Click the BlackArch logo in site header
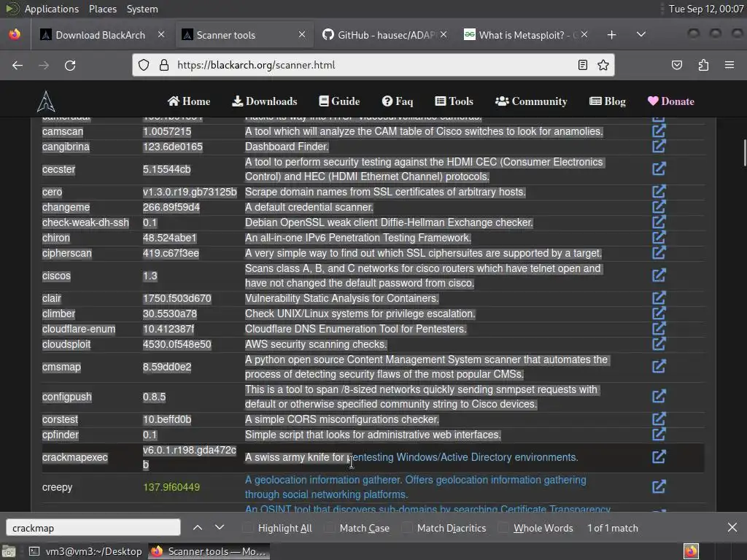Viewport: 747px width, 560px height. tap(46, 101)
